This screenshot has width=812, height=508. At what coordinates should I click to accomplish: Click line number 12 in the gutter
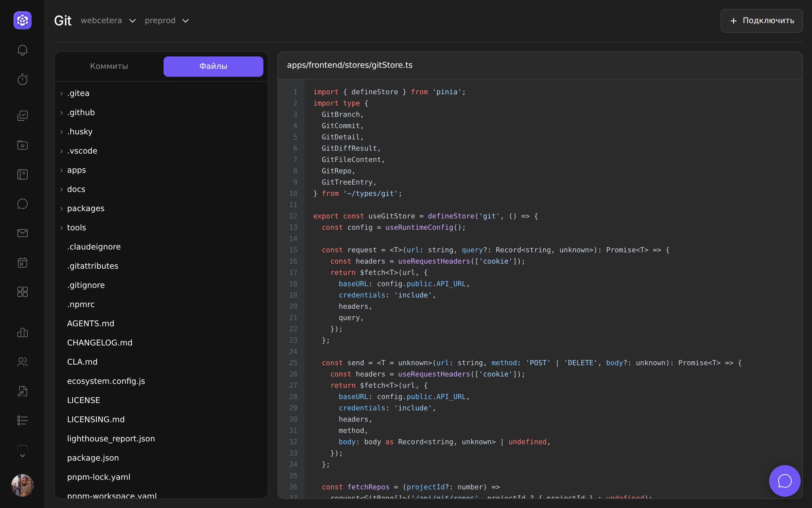pyautogui.click(x=293, y=216)
